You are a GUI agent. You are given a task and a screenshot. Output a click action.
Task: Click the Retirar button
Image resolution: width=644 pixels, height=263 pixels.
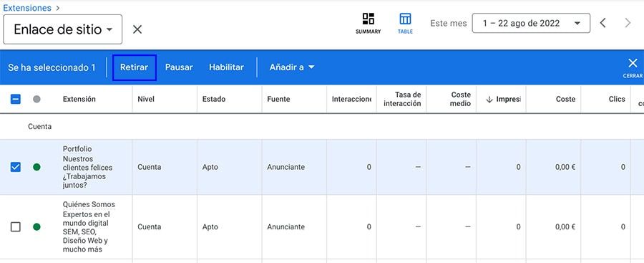[135, 67]
